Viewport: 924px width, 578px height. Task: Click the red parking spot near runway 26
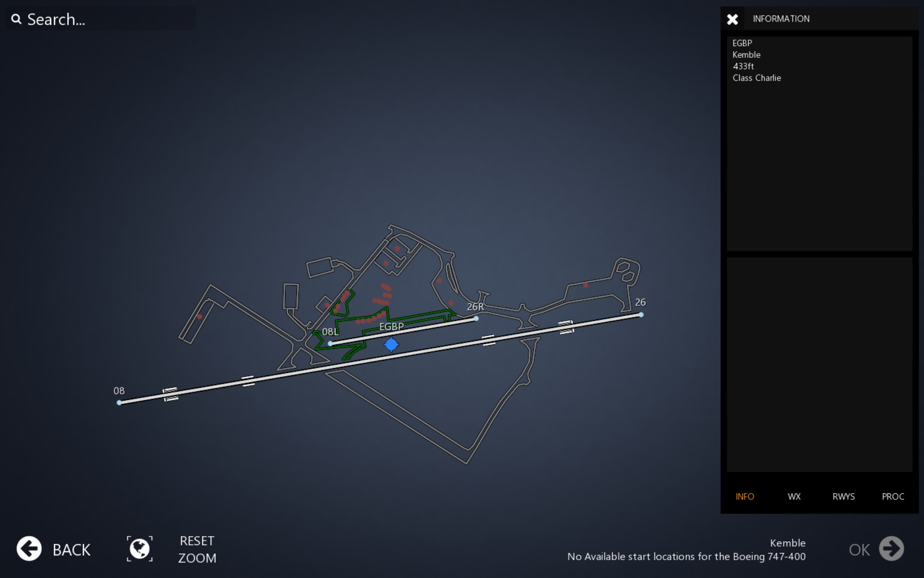(586, 285)
